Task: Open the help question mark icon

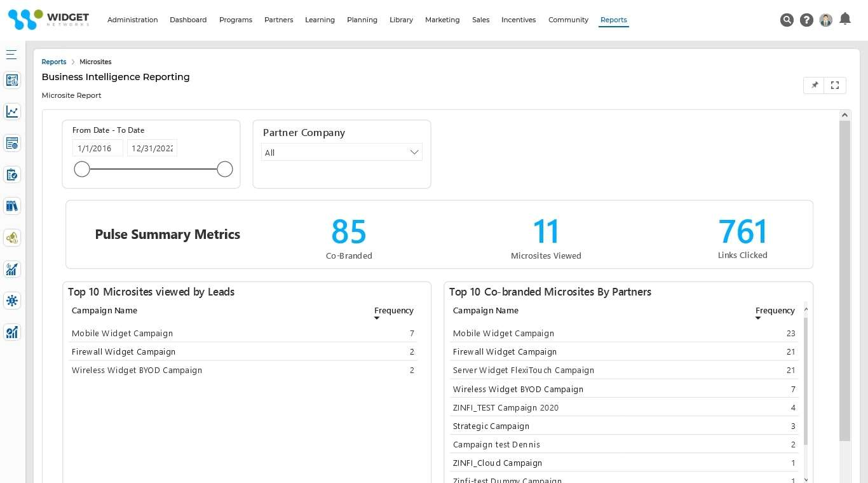Action: pos(806,20)
